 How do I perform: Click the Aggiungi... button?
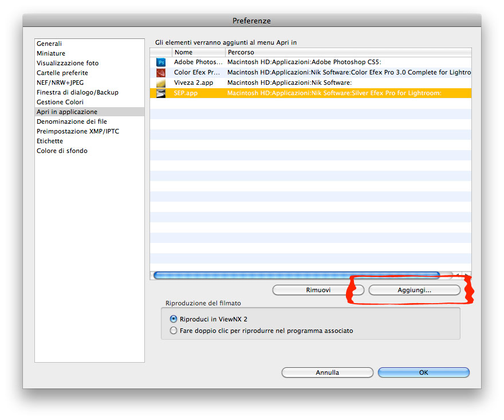[x=414, y=290]
